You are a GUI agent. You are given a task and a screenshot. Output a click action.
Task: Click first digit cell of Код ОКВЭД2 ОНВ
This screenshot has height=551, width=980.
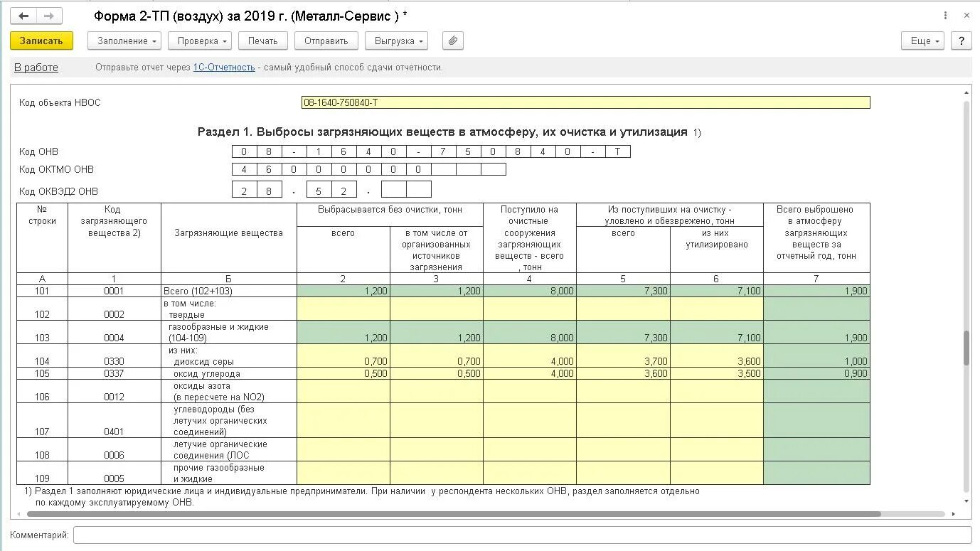point(245,189)
